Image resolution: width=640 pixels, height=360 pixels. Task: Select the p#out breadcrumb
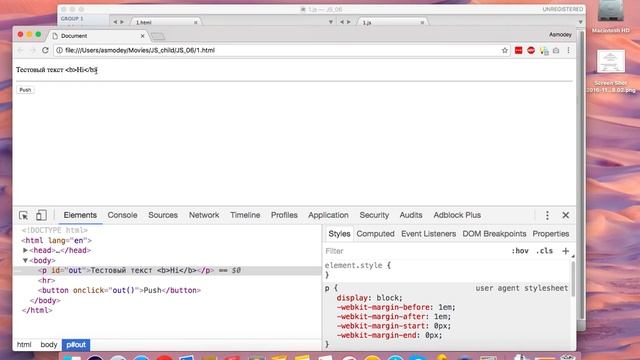(76, 345)
